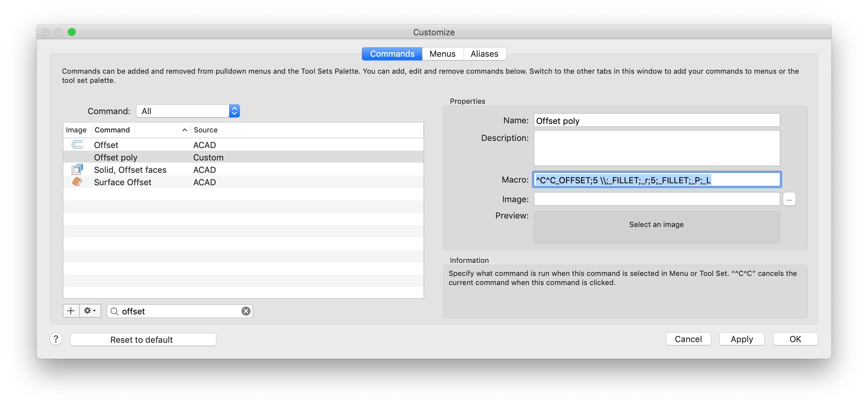The height and width of the screenshot is (407, 868).
Task: Switch to the Aliases tab
Action: click(x=484, y=54)
